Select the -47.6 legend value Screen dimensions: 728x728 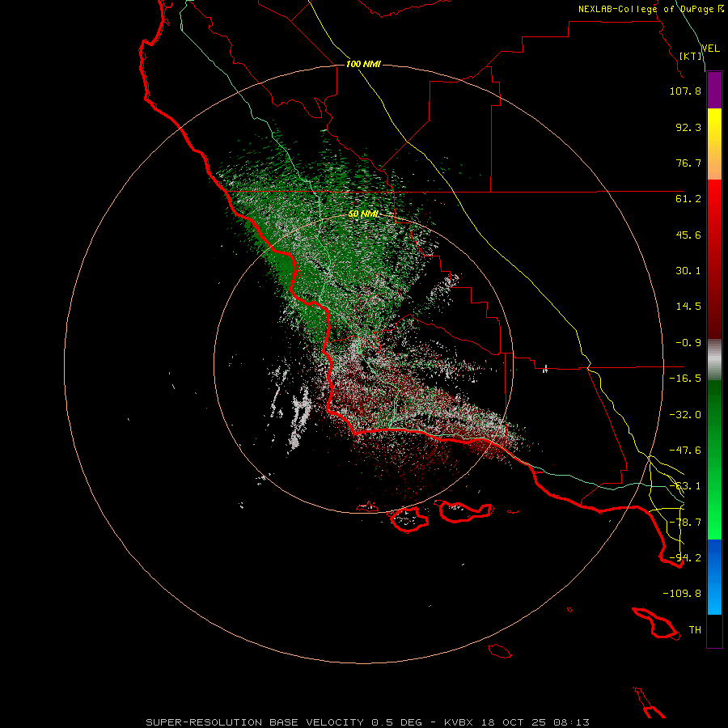point(685,451)
